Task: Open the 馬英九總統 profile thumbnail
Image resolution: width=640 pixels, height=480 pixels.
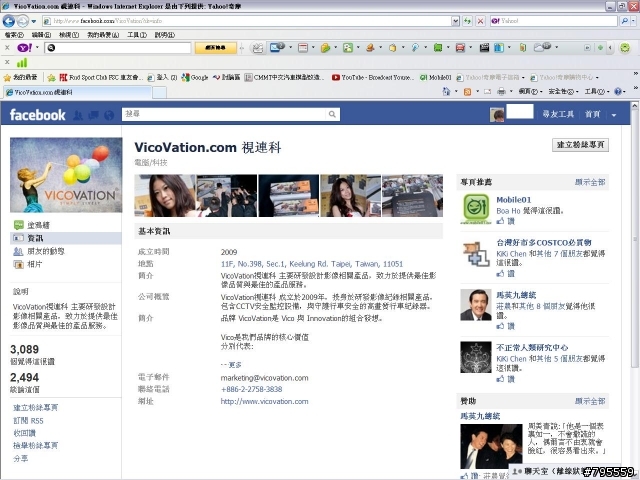Action: tap(476, 305)
